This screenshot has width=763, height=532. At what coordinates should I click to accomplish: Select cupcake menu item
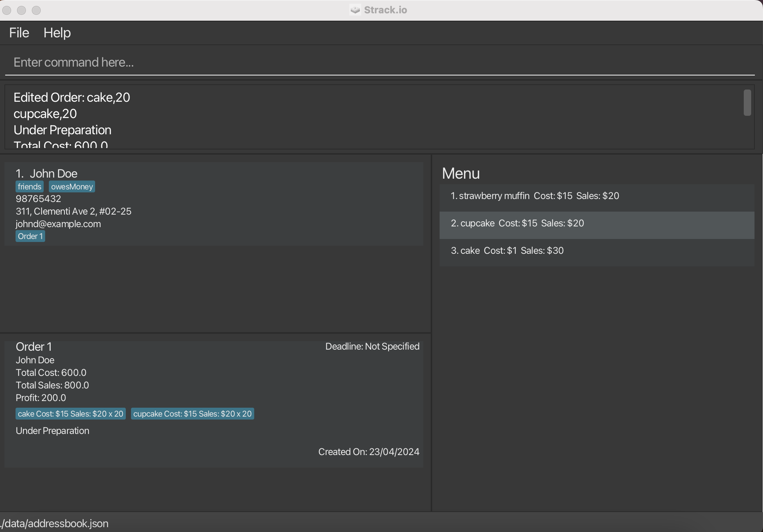click(517, 223)
